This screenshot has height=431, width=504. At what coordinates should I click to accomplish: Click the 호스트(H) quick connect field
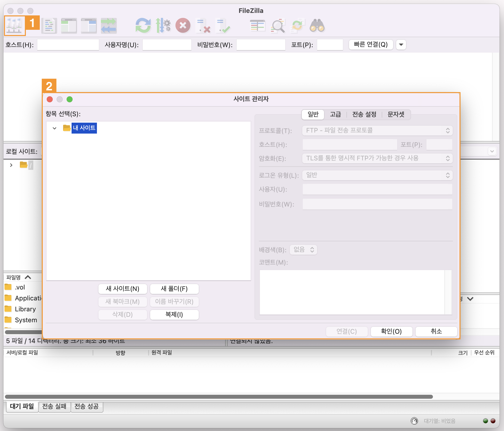(68, 45)
